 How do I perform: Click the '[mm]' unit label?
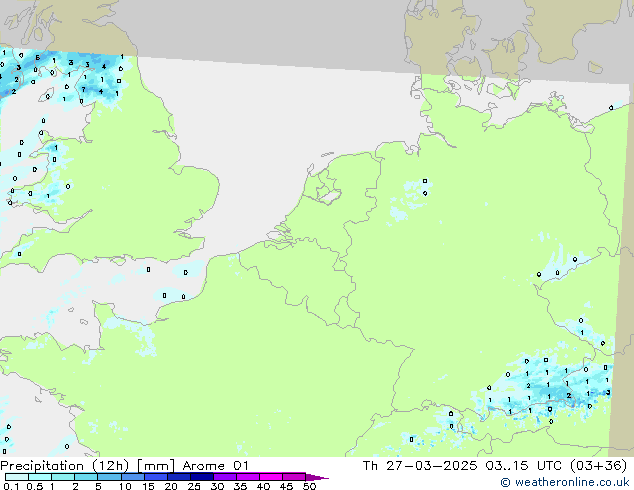pos(156,466)
